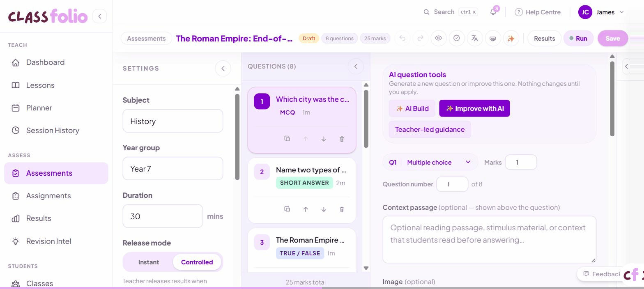Viewport: 644px width, 289px height.
Task: Click the Results bar chart icon
Action: point(16,218)
